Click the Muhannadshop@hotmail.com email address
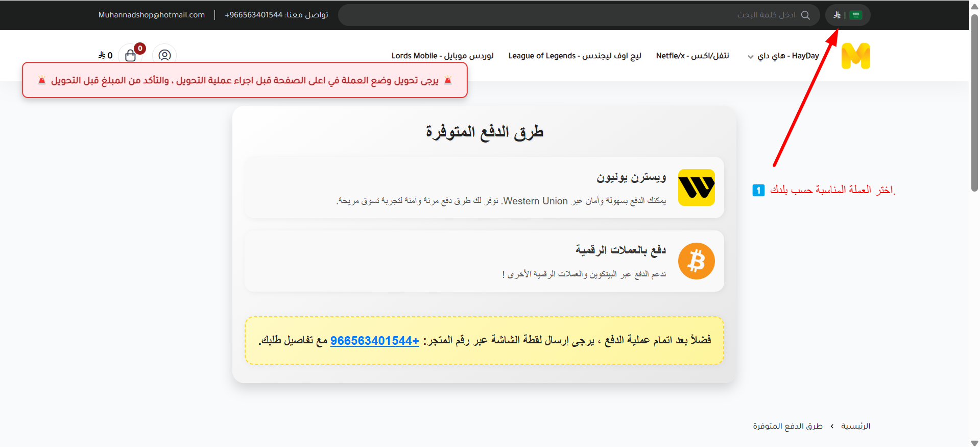The image size is (980, 447). pyautogui.click(x=152, y=15)
